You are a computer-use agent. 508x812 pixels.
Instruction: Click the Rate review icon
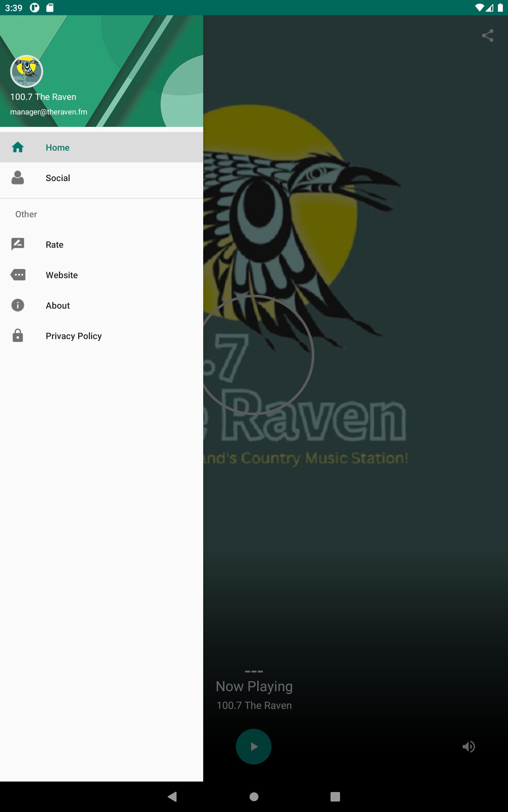pyautogui.click(x=18, y=244)
